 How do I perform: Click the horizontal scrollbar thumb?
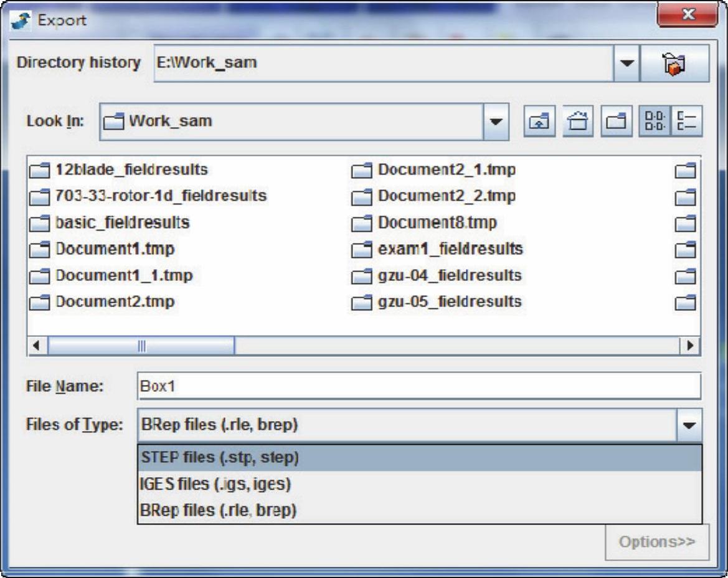(x=141, y=346)
